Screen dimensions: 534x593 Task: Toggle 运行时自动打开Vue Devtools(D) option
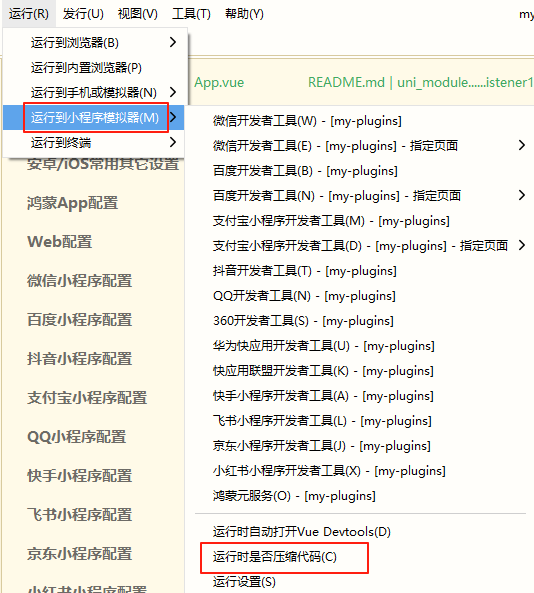click(x=302, y=532)
